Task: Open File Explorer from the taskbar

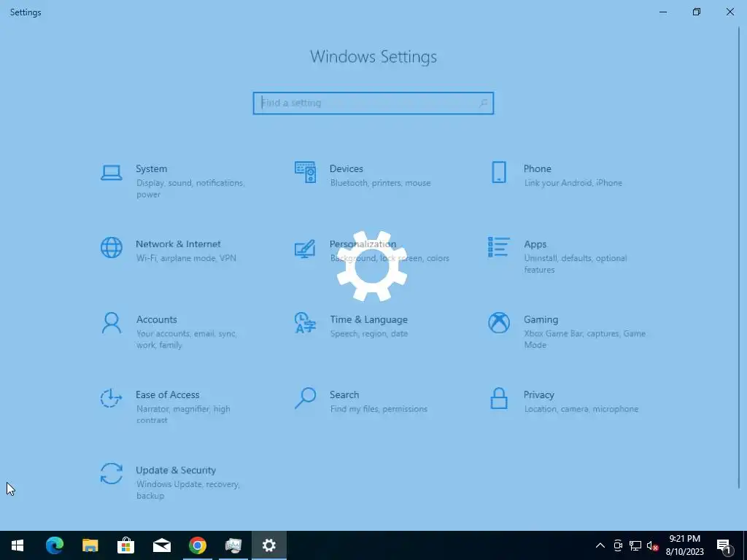Action: point(90,545)
